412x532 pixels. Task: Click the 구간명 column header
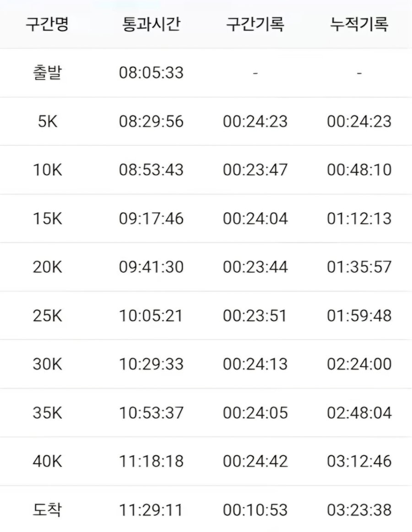tap(47, 24)
